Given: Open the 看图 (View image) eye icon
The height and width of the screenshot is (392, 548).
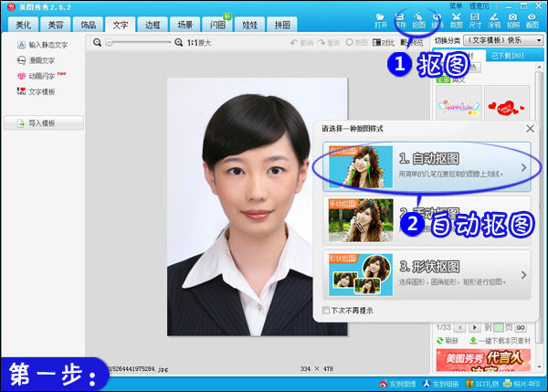Looking at the screenshot, I should coord(532,22).
